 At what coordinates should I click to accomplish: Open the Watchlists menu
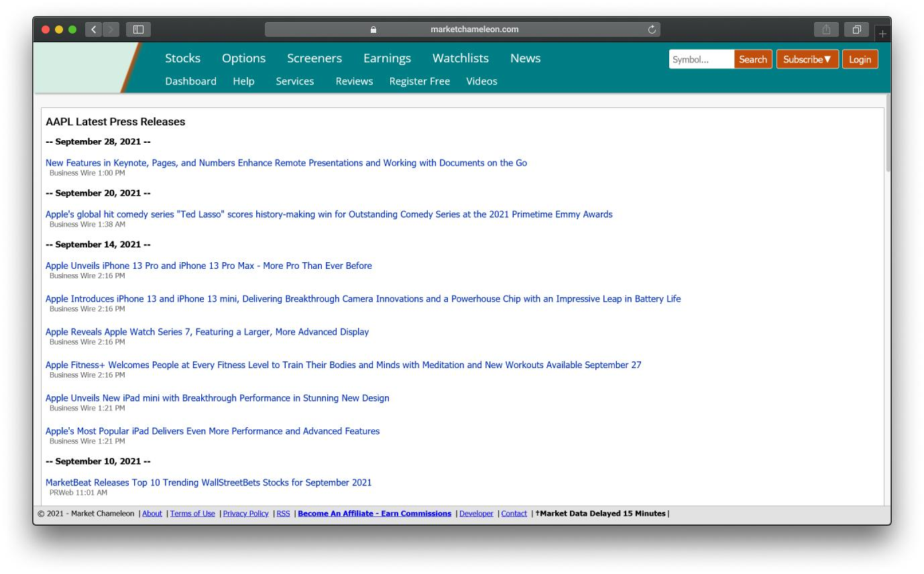(x=461, y=58)
